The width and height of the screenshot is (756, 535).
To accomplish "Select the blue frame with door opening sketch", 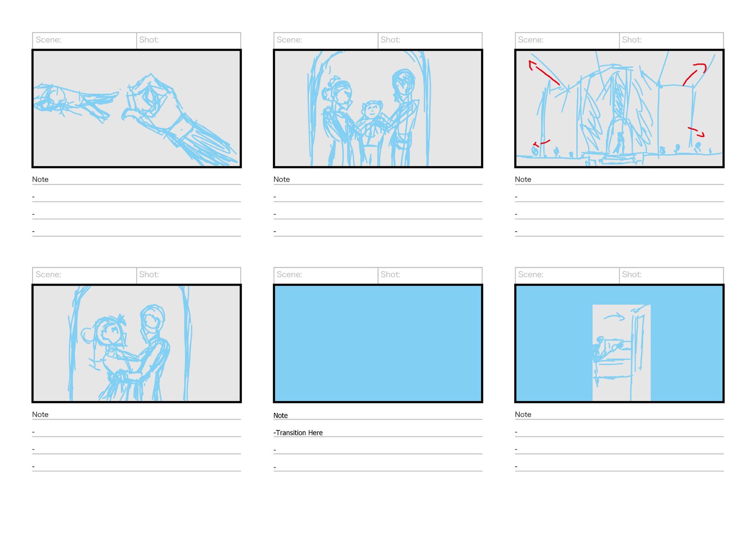I will pos(619,343).
